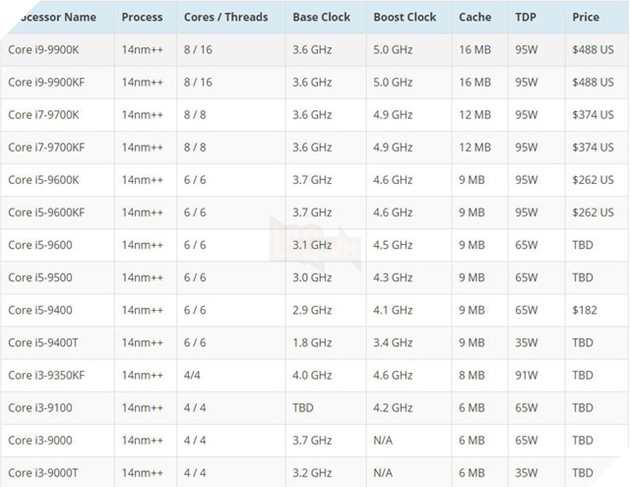Click the 4.5 GHz boost clock for i5-9600
Viewport: 630px width, 487px height.
tap(393, 245)
